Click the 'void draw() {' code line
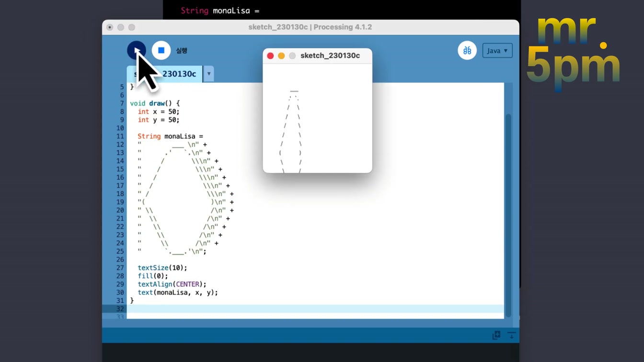This screenshot has width=644, height=362. click(155, 103)
